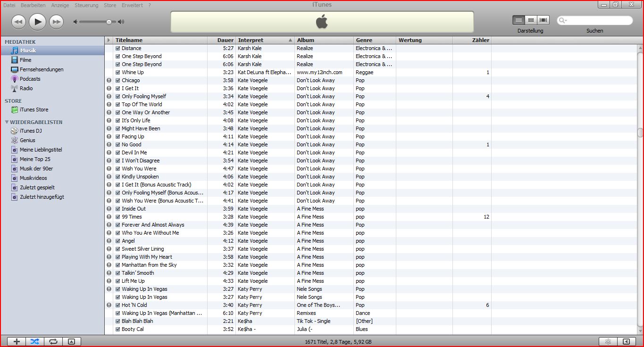Sort by Dauer column header
This screenshot has width=644, height=347.
click(x=222, y=40)
